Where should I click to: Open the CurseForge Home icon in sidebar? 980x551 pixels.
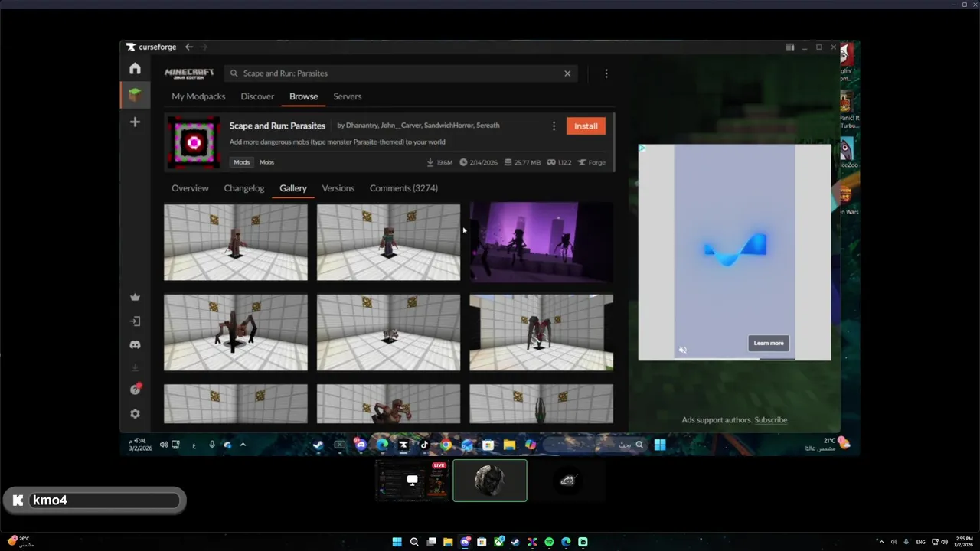coord(135,69)
